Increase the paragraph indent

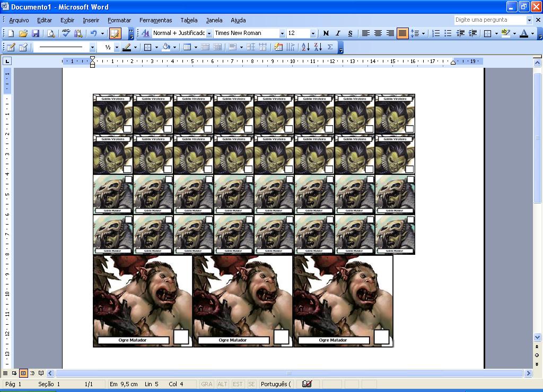coord(472,33)
